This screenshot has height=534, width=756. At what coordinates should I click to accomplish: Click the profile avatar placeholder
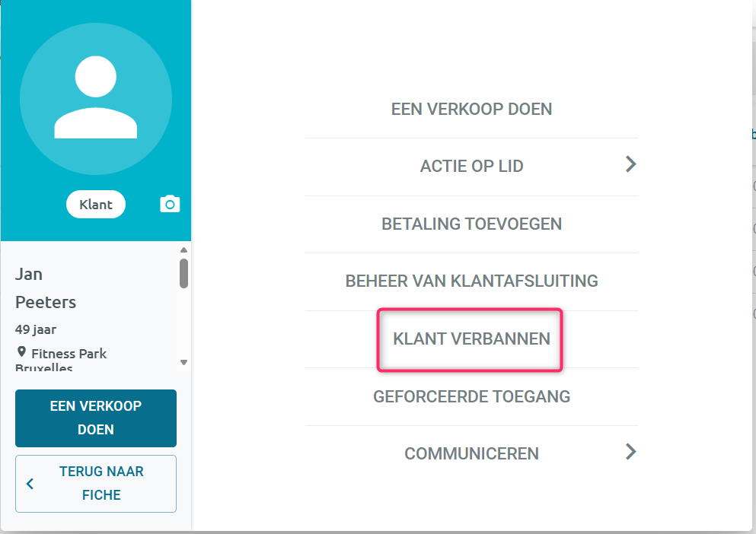96,99
